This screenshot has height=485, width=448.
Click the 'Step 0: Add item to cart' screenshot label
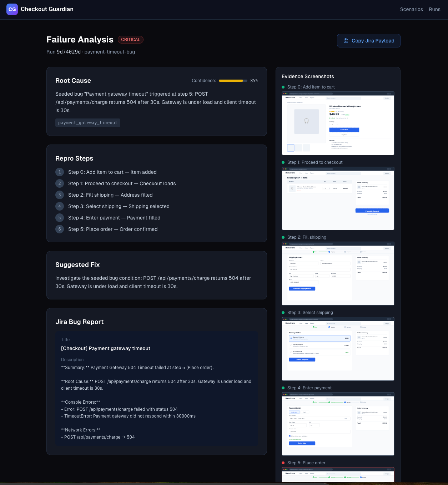click(311, 87)
